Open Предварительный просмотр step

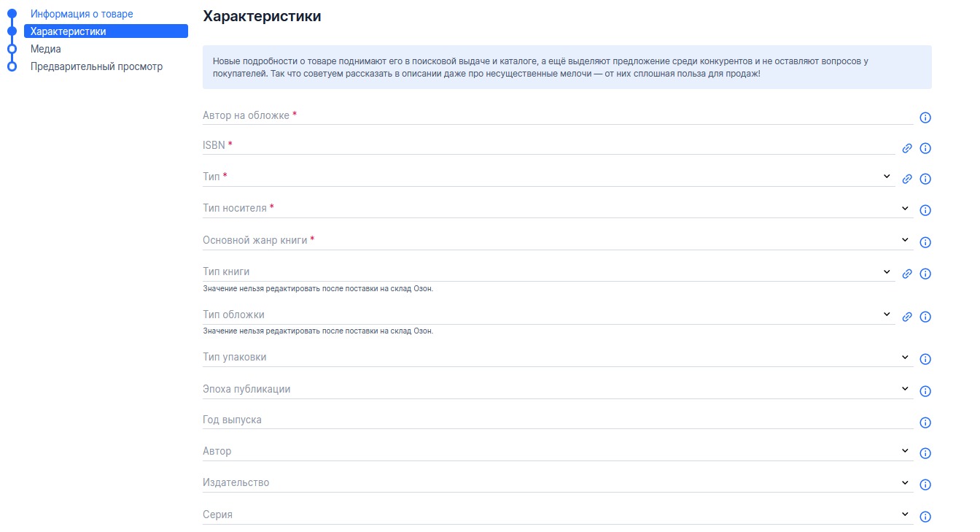coord(96,66)
